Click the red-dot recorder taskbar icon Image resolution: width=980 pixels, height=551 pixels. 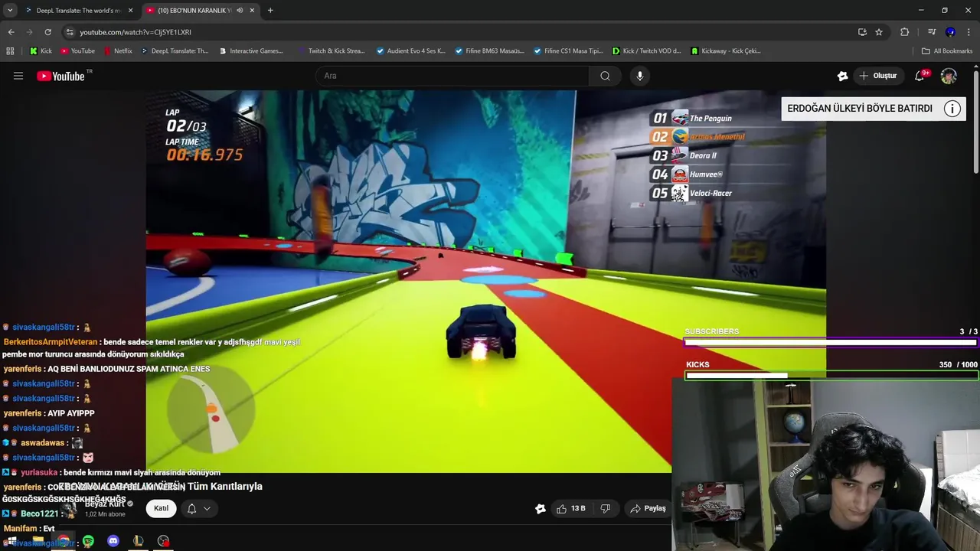pos(163,541)
